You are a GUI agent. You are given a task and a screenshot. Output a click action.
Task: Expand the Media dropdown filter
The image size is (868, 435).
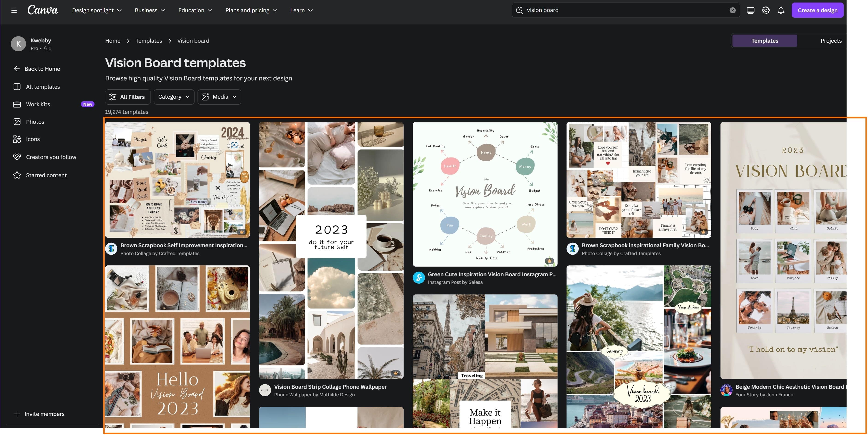[x=219, y=97]
